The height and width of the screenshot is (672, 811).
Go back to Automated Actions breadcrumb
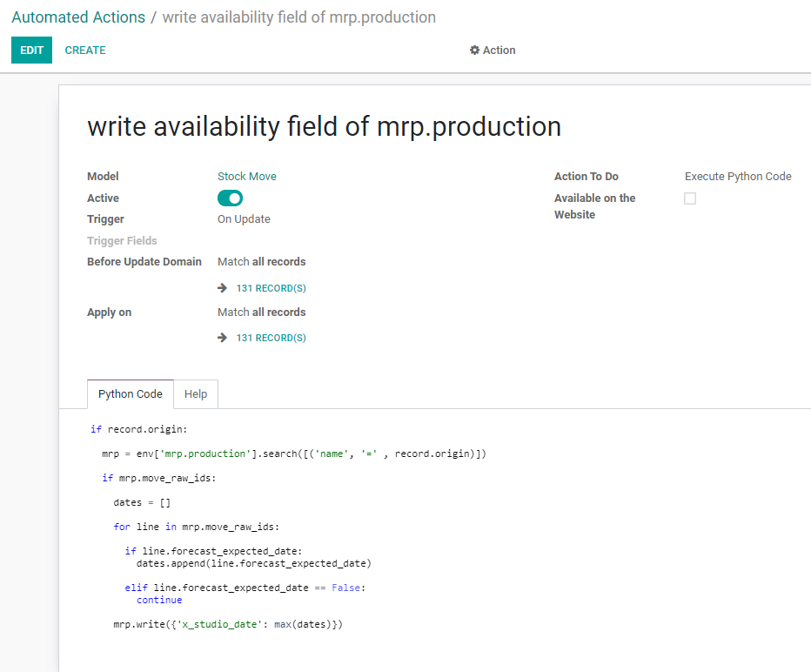pyautogui.click(x=78, y=17)
